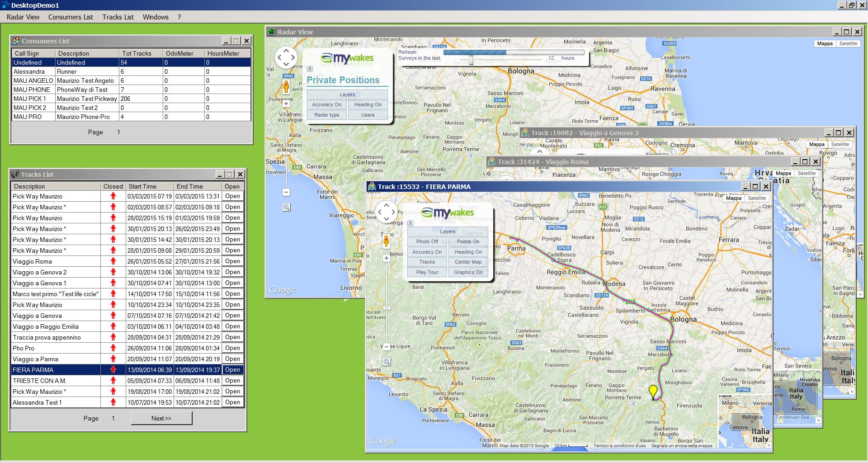The width and height of the screenshot is (868, 463).
Task: Open the Consumers List menu
Action: tap(71, 17)
